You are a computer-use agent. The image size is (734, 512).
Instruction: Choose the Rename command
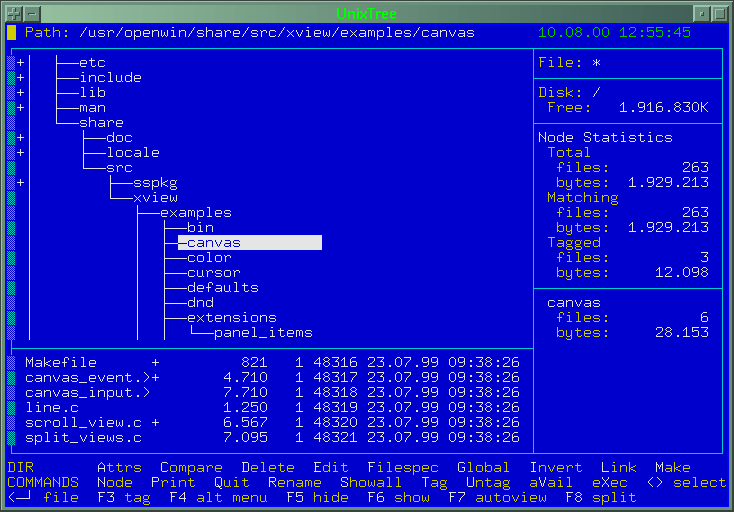click(294, 482)
